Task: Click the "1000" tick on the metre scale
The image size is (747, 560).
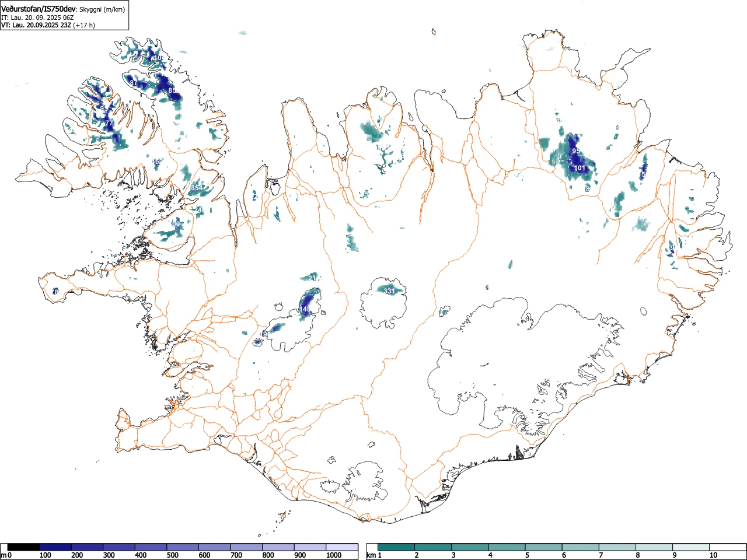Action: click(x=333, y=555)
